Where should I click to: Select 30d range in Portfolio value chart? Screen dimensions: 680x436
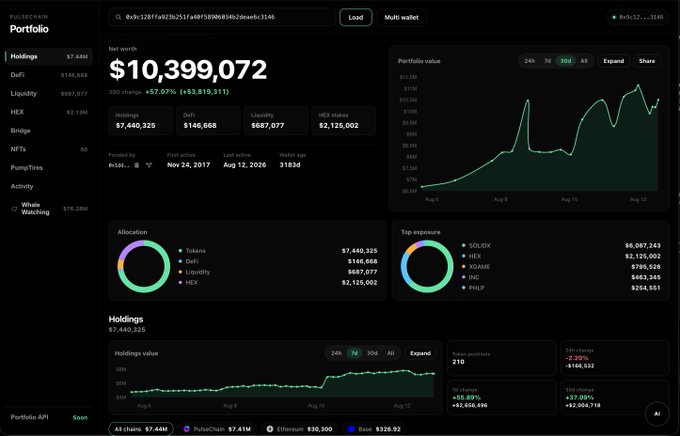point(566,61)
